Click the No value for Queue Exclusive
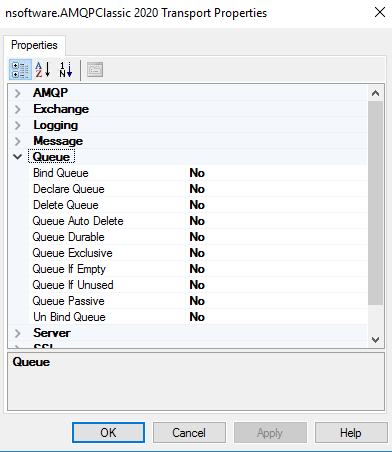The image size is (392, 452). point(197,253)
